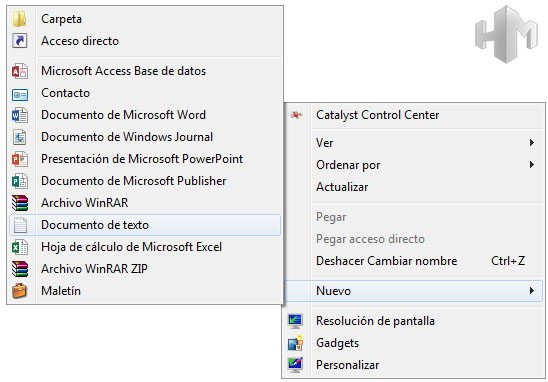This screenshot has height=382, width=548.
Task: Expand the Ordenar por submenu arrow
Action: (532, 165)
